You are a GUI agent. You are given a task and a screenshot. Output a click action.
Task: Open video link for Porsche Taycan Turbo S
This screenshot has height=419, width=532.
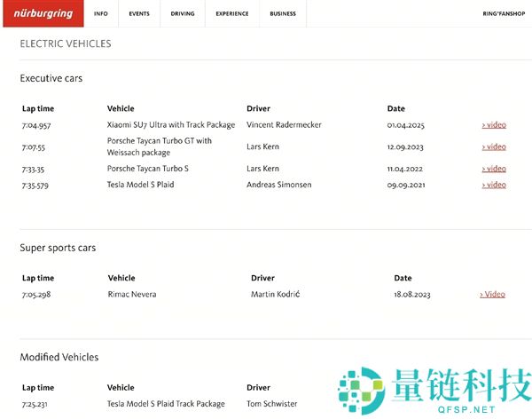coord(494,169)
